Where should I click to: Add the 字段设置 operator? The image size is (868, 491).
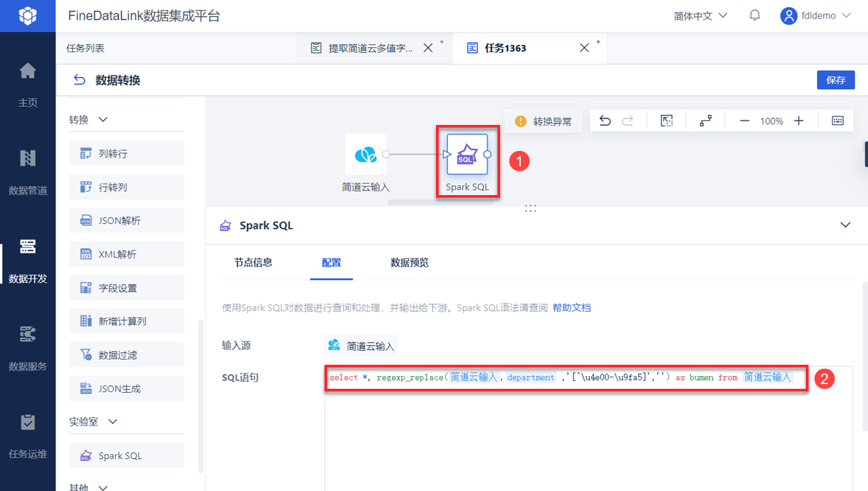click(x=127, y=288)
